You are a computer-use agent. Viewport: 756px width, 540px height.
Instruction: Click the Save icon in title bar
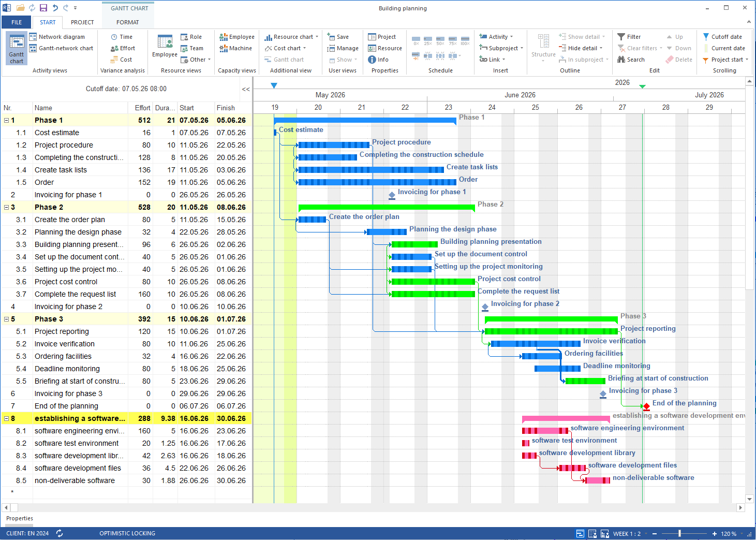[x=43, y=8]
